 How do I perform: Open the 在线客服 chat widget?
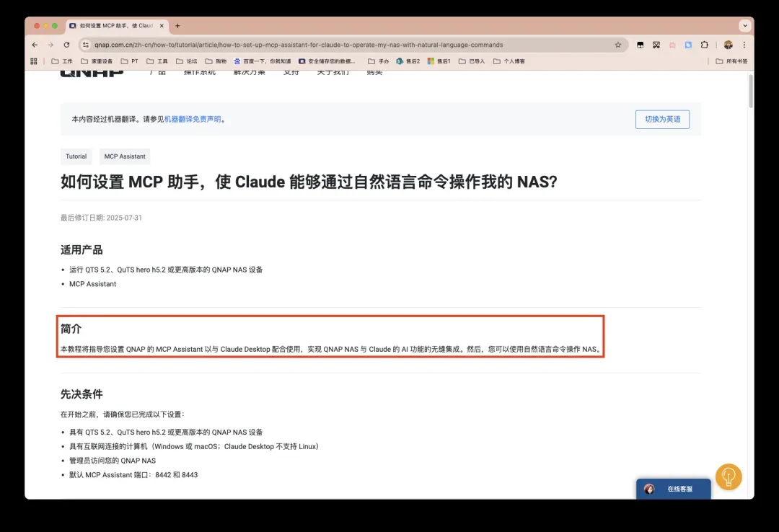[x=673, y=489]
